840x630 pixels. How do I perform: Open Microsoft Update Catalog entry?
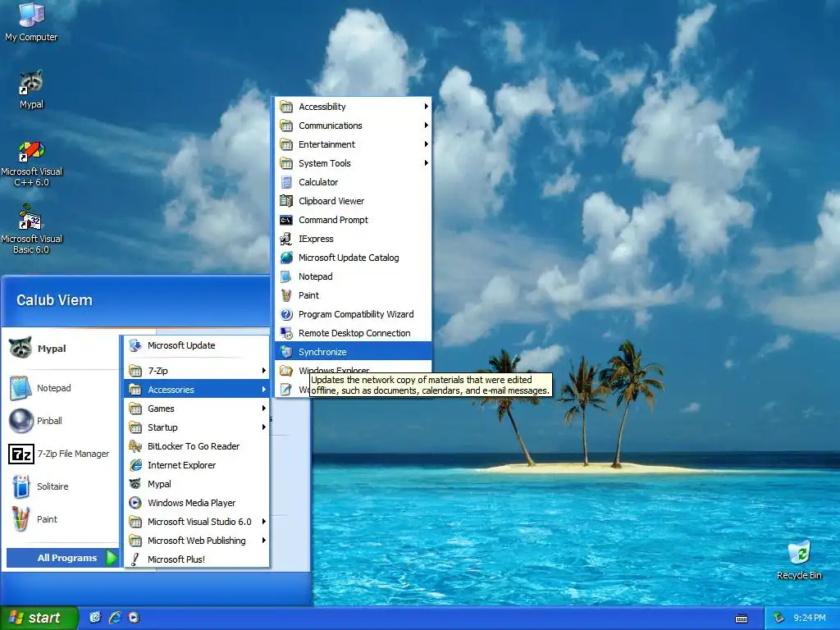pos(354,258)
